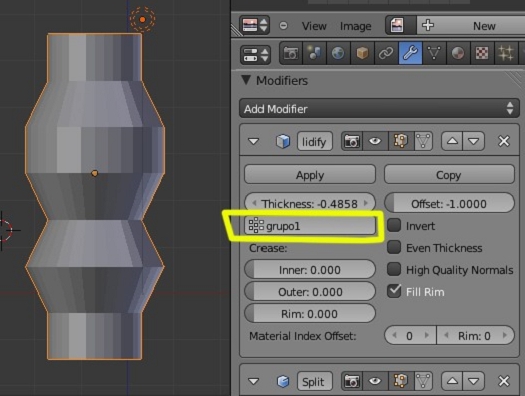Open the Material sphere tab
Image resolution: width=525 pixels, height=396 pixels.
458,53
